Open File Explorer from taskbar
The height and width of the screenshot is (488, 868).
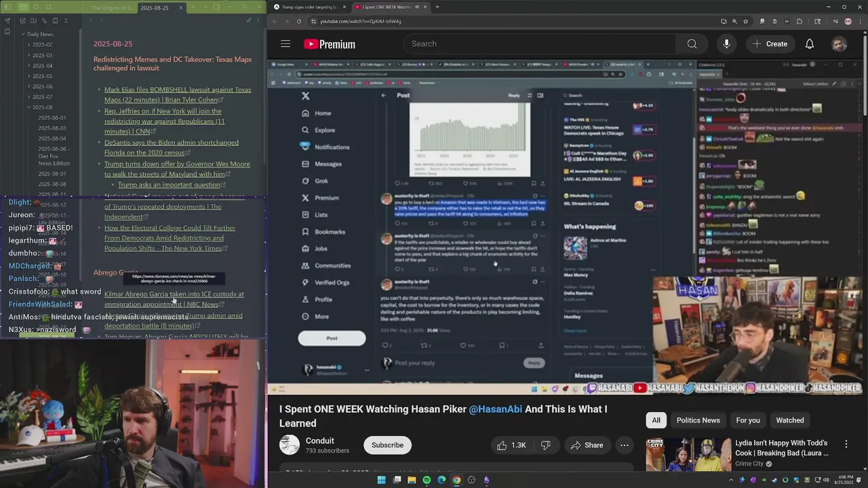click(412, 480)
